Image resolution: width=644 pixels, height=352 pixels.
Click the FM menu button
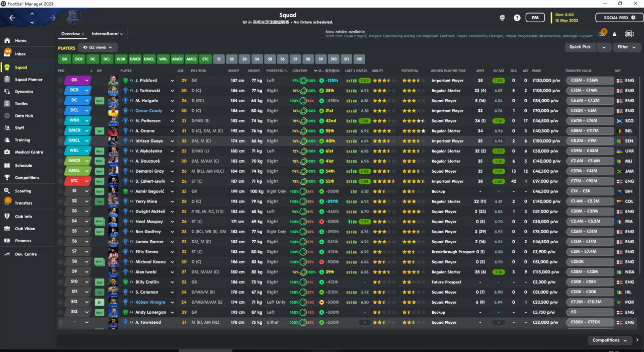tap(535, 18)
